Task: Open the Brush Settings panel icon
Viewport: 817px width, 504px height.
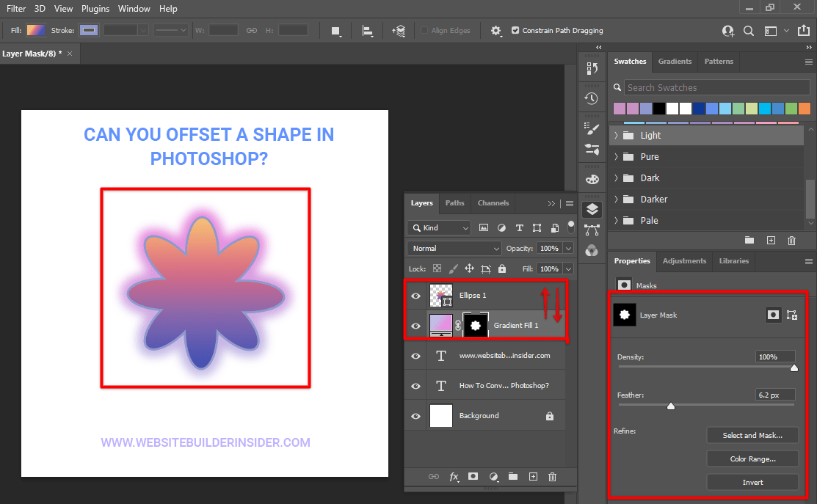Action: tap(592, 127)
